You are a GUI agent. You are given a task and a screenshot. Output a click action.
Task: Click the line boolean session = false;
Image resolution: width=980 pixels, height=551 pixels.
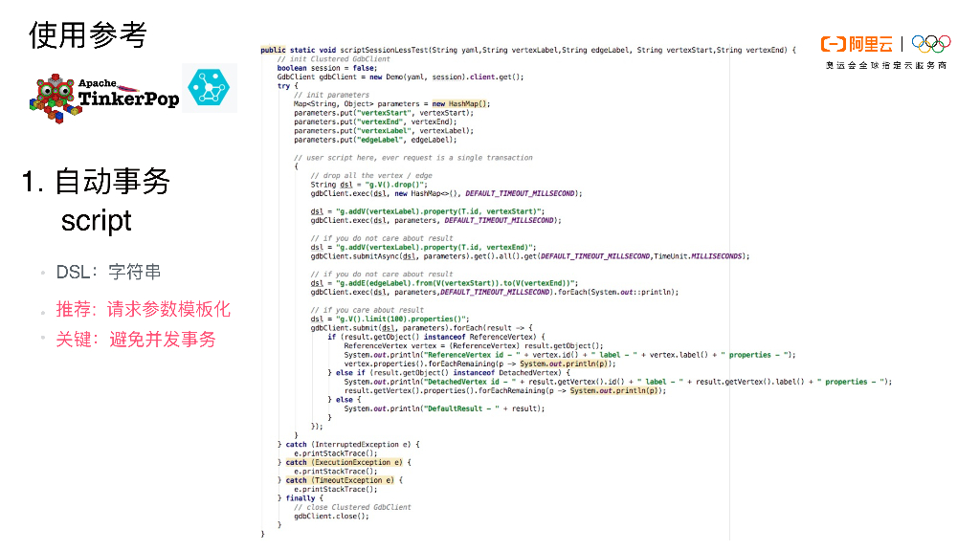[327, 68]
